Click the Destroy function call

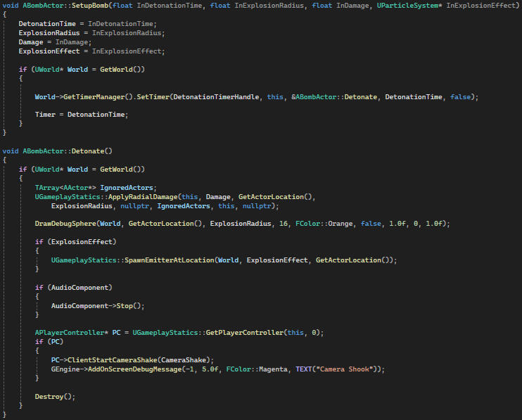[51, 396]
